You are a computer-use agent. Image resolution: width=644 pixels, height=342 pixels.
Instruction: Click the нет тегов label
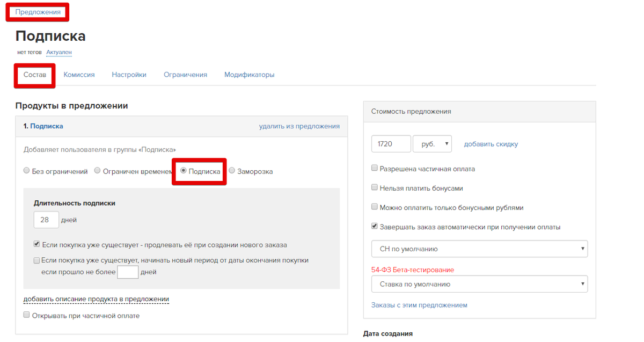(x=29, y=53)
